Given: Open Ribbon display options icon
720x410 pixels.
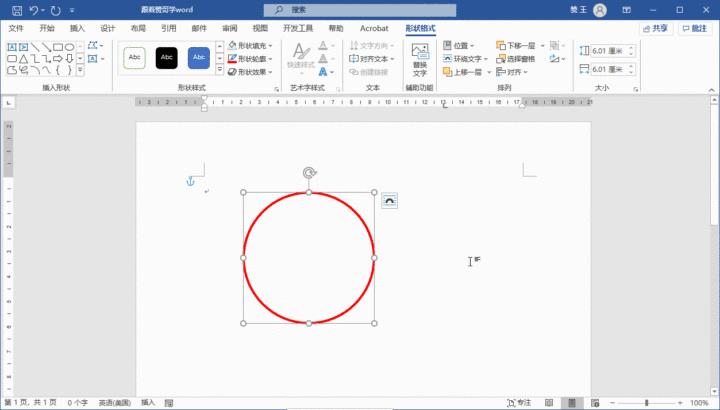Looking at the screenshot, I should coord(627,10).
